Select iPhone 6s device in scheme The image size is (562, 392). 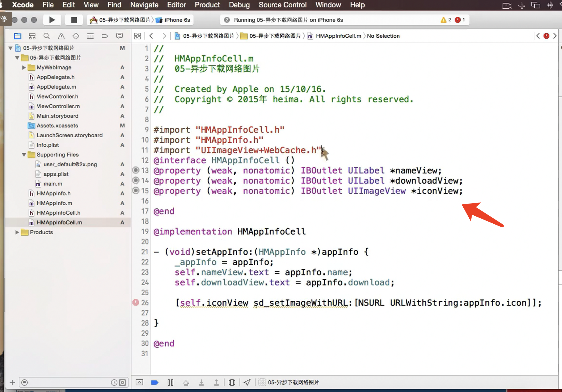177,20
